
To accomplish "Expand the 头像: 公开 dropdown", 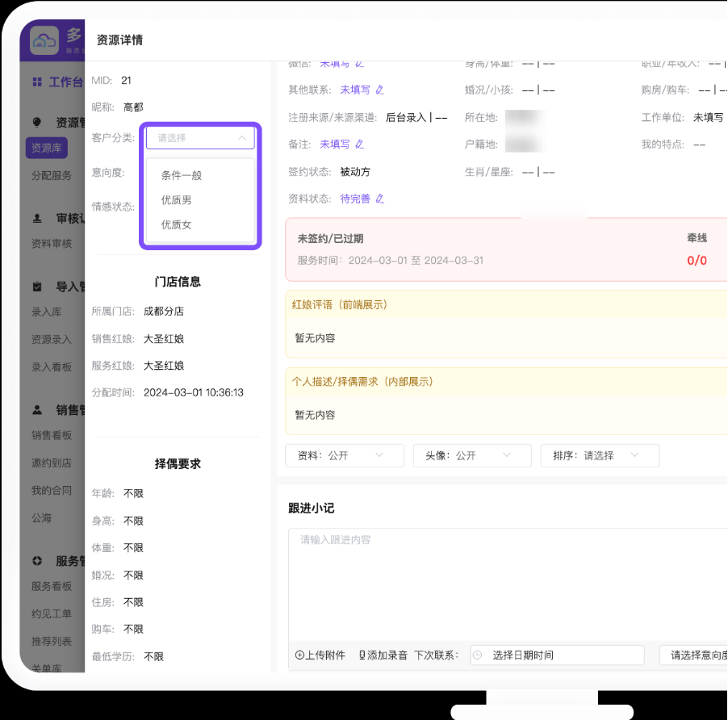I will [x=472, y=455].
